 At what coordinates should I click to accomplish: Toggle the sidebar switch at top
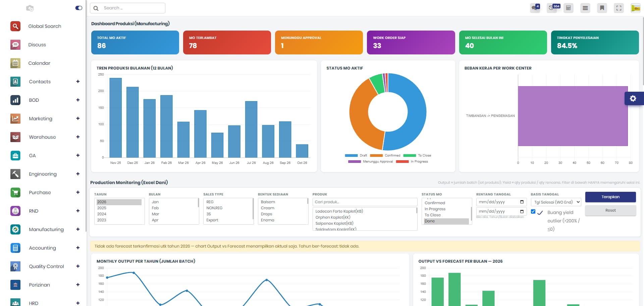(79, 8)
